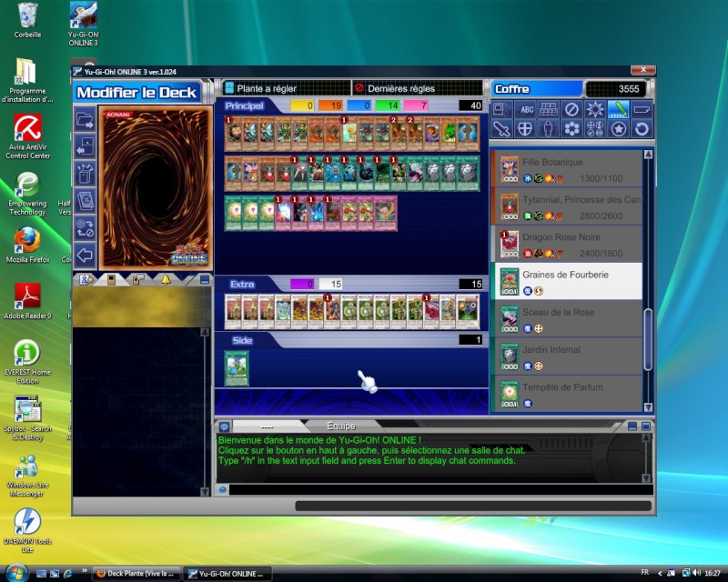Click the 'Dernières règles' rules button
The height and width of the screenshot is (582, 728).
(418, 88)
